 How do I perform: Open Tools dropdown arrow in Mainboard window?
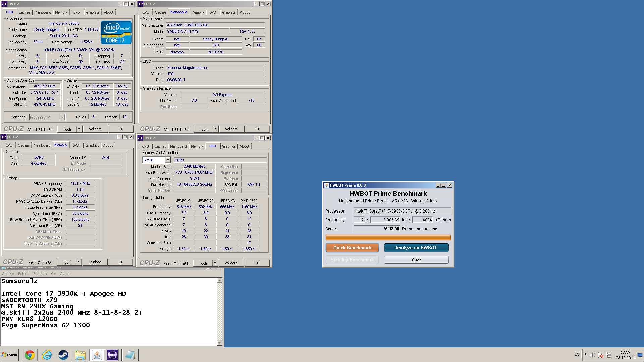215,129
